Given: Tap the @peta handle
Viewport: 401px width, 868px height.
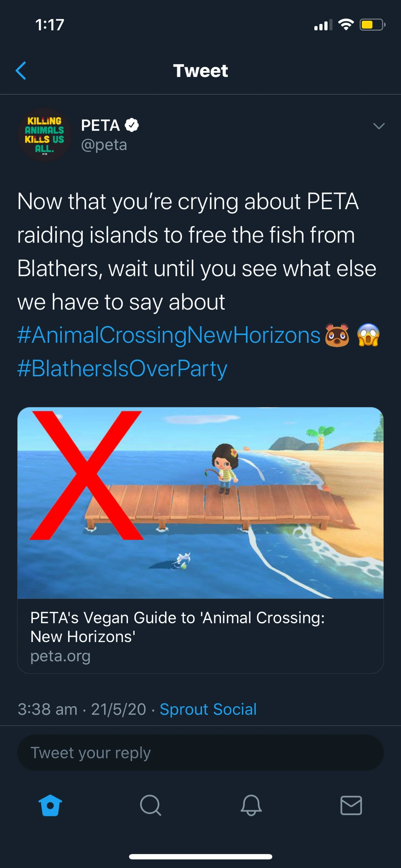Looking at the screenshot, I should (x=104, y=145).
